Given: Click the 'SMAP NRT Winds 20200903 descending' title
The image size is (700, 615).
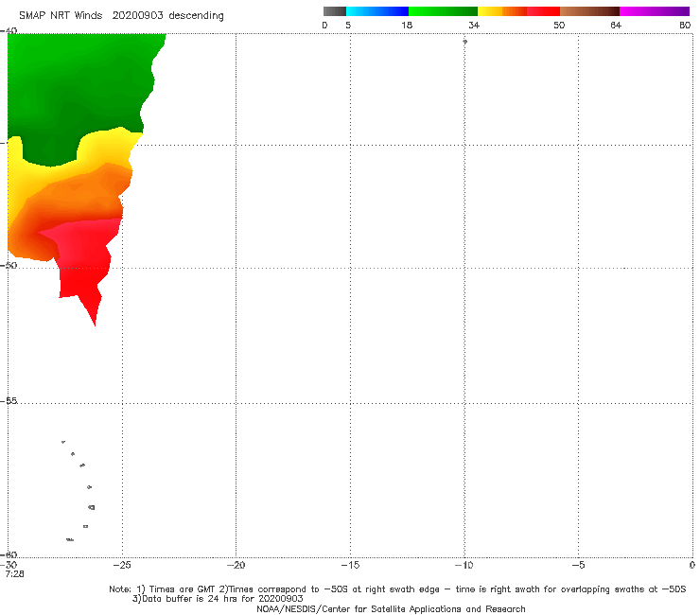Looking at the screenshot, I should pyautogui.click(x=121, y=16).
